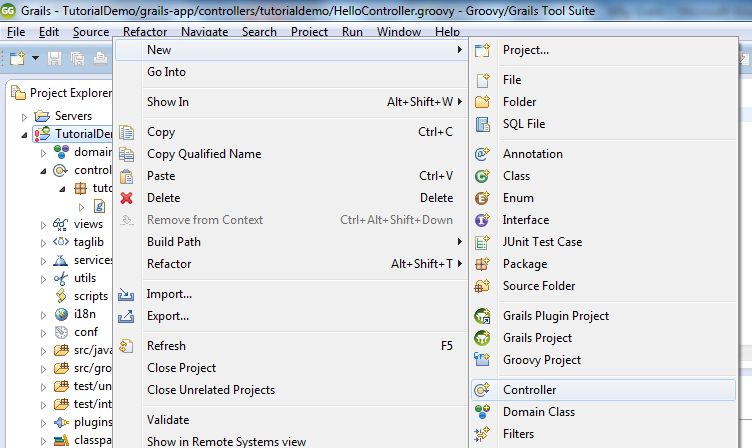Open the New wizard dropdown arrow
Screen dimensions: 752x448
pyautogui.click(x=35, y=58)
